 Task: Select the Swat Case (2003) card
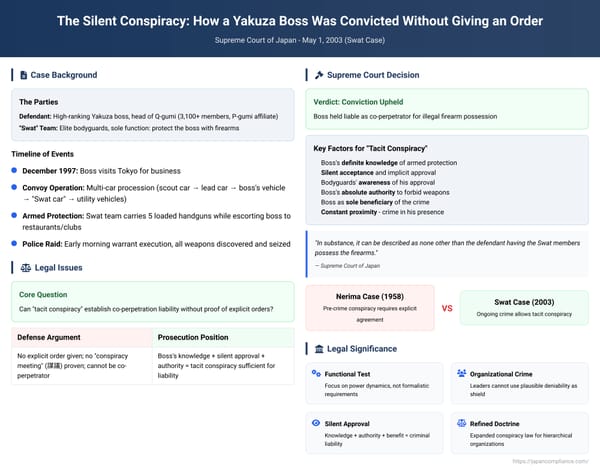(x=524, y=308)
